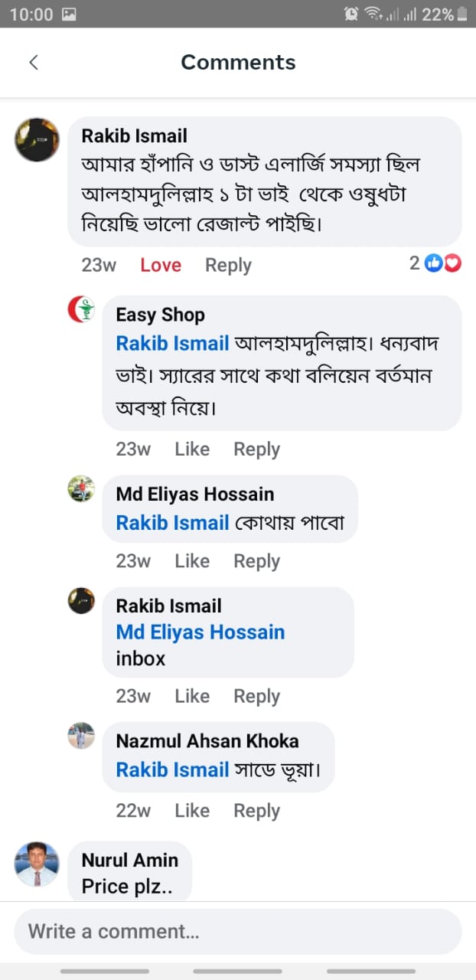Open mentioned Md Eliyas Hossain profile link
Viewport: 476px width, 980px height.
click(x=201, y=632)
